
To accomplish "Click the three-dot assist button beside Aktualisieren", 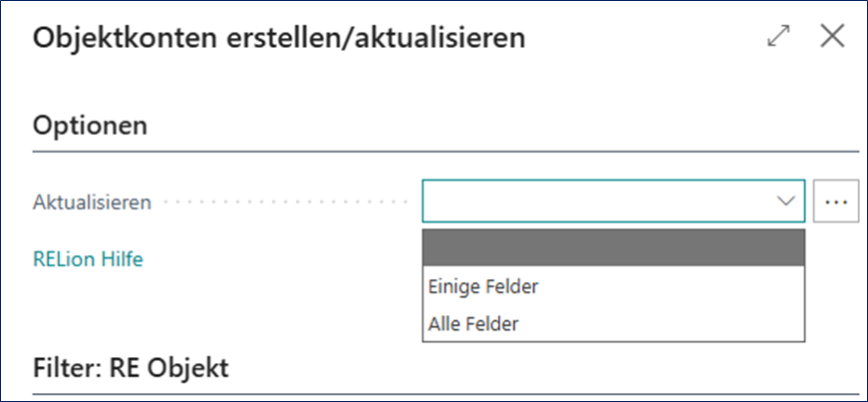I will pyautogui.click(x=835, y=201).
